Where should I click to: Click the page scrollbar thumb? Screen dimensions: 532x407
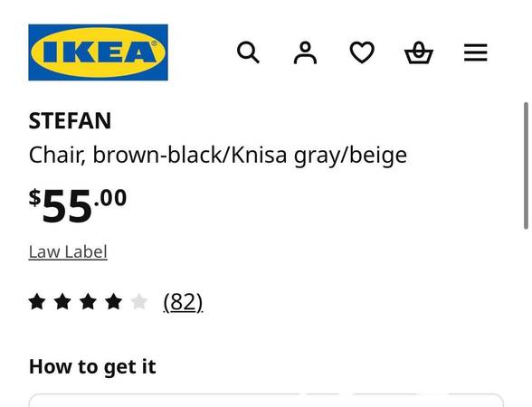pyautogui.click(x=526, y=166)
